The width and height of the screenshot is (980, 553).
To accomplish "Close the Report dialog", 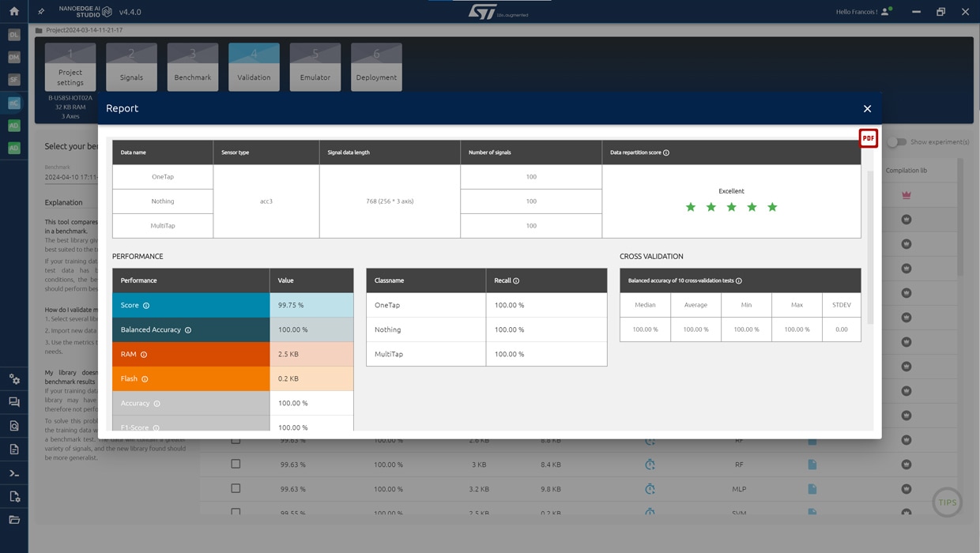I will coord(867,109).
